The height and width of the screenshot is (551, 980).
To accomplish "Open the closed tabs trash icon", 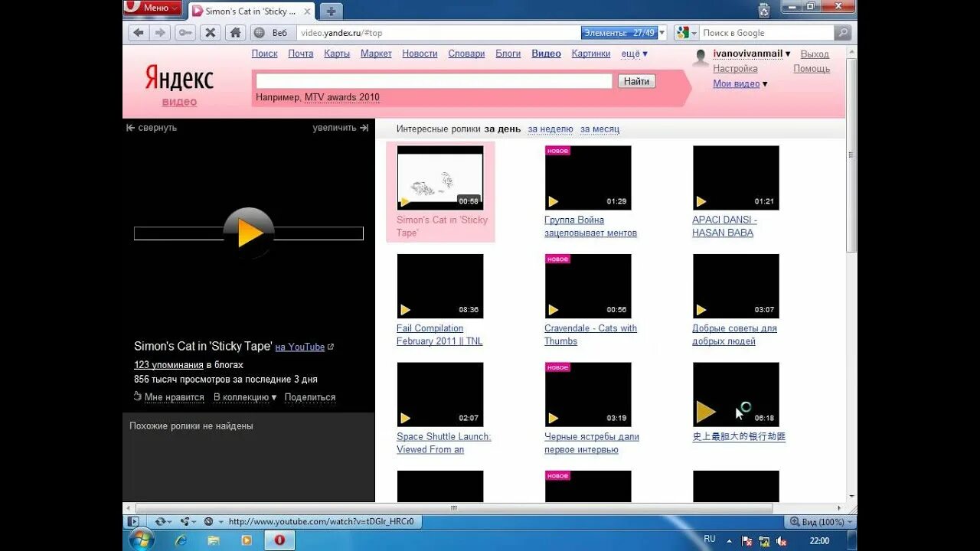I will [764, 10].
